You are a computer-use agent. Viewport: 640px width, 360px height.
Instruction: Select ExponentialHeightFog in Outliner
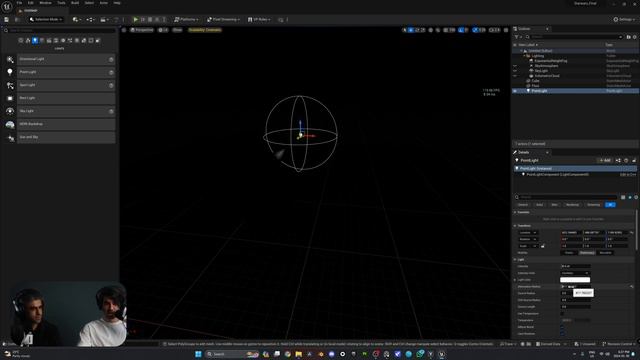551,61
